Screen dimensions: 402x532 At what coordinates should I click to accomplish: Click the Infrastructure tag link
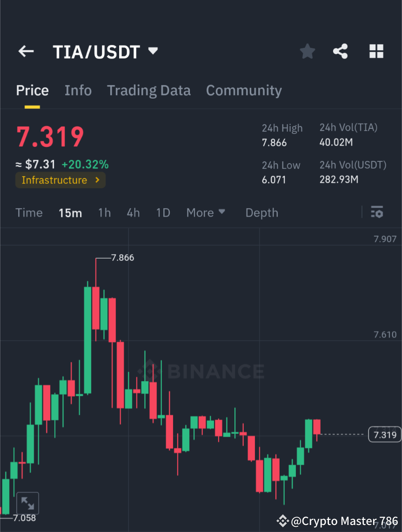(x=54, y=180)
